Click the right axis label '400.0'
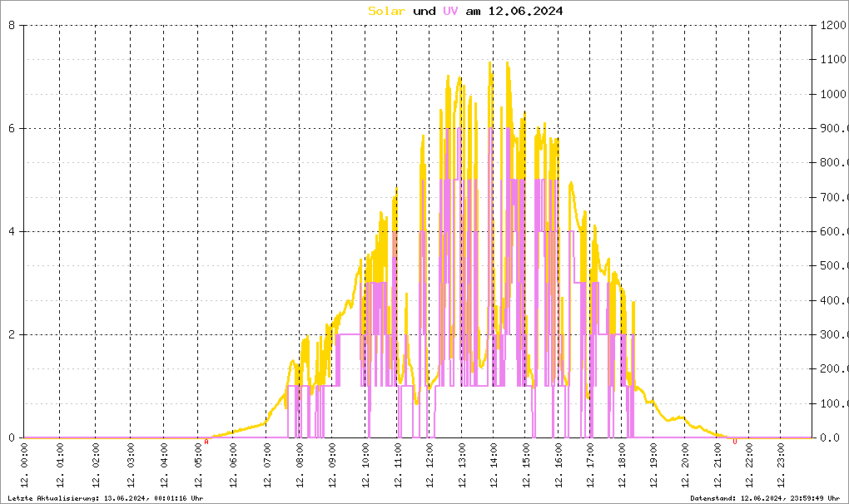Viewport: 849px width, 504px height. pos(832,300)
